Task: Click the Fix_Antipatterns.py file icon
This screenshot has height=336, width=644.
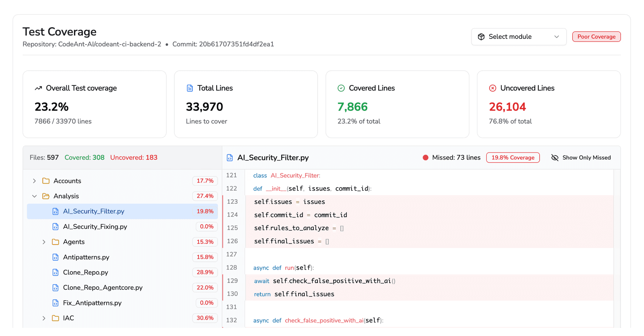Action: [x=55, y=303]
